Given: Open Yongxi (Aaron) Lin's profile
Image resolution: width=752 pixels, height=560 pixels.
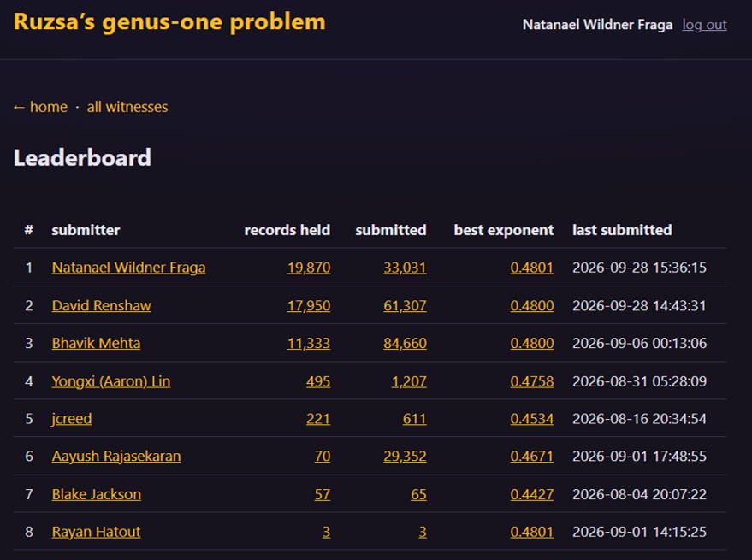Looking at the screenshot, I should pyautogui.click(x=110, y=381).
